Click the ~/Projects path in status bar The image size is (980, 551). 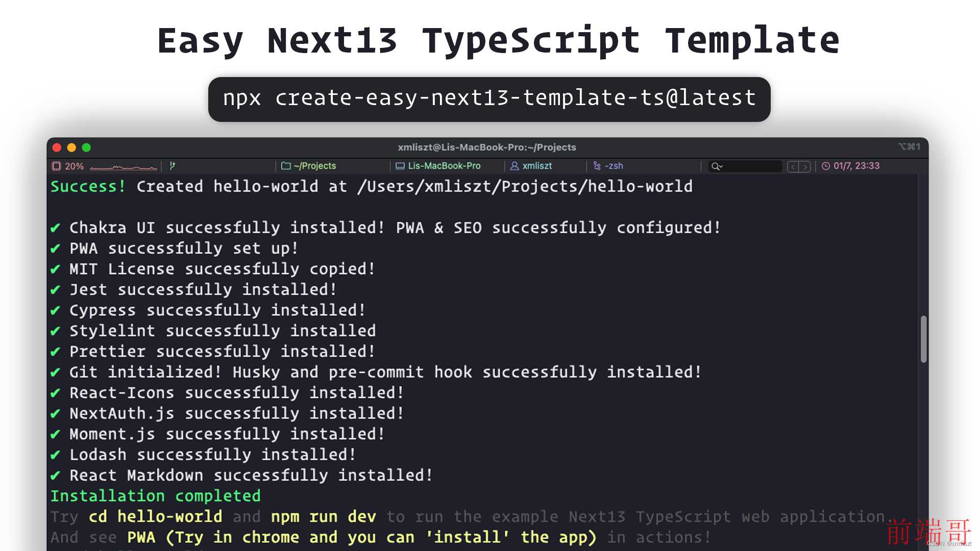[x=315, y=166]
